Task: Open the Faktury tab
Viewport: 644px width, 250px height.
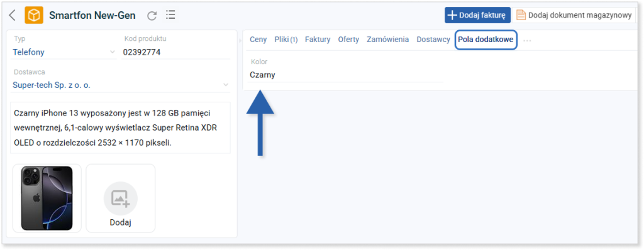Action: click(318, 40)
